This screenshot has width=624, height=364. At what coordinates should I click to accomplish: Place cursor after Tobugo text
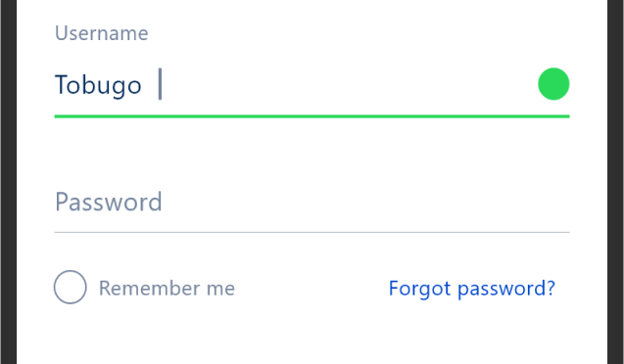[x=149, y=85]
